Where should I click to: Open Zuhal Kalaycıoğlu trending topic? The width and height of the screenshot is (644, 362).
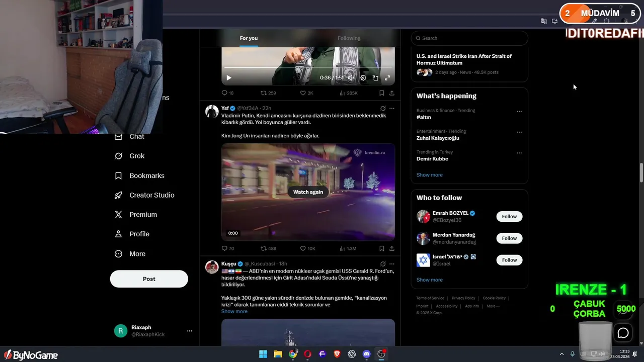[438, 138]
